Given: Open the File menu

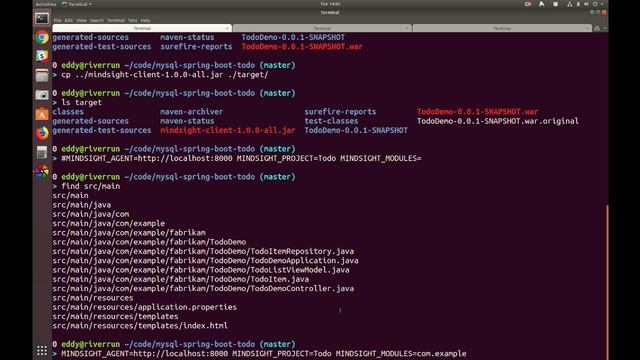Looking at the screenshot, I should click(58, 20).
